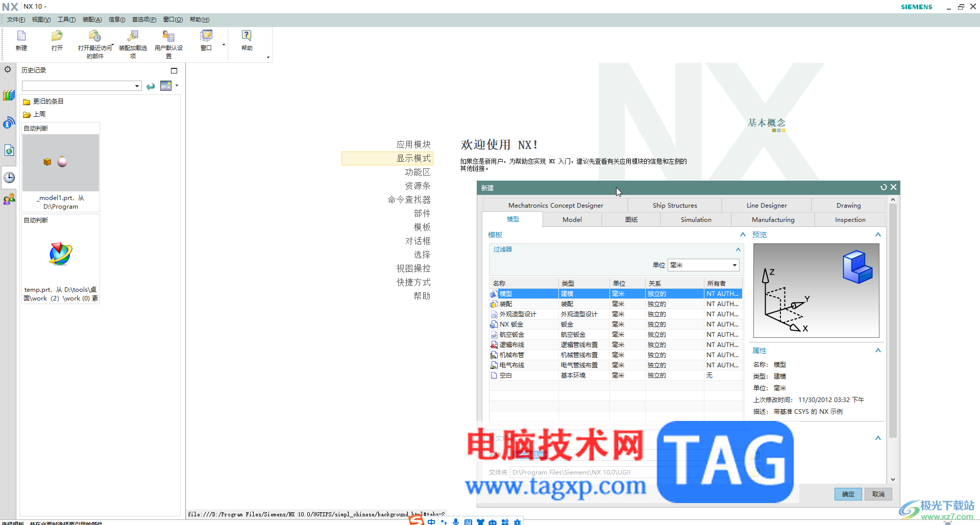This screenshot has height=525, width=980.
Task: Open 用户默认设置 user defaults icon
Action: 168,36
